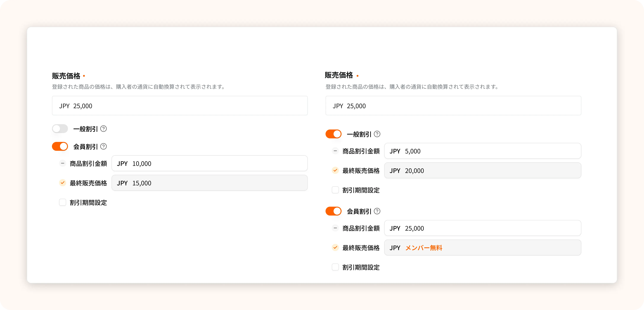
Task: Turn off the right panel 会員割引 toggle
Action: coord(333,211)
